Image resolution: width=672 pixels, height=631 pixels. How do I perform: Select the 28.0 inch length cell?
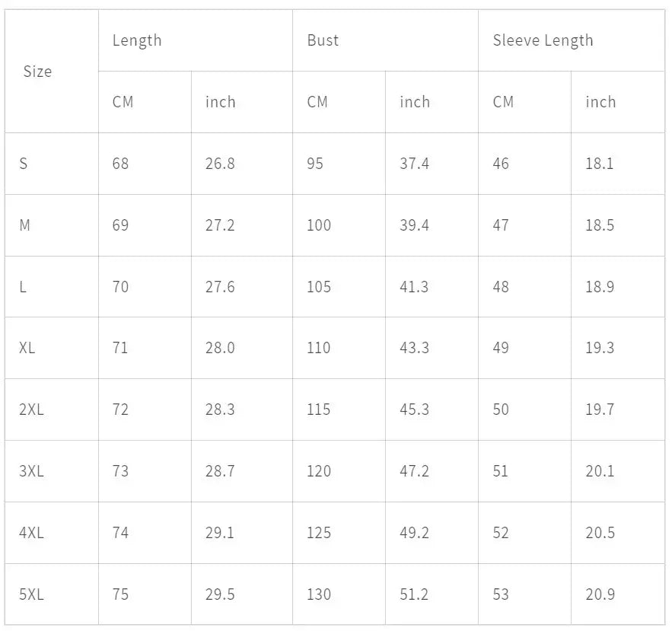pos(220,348)
